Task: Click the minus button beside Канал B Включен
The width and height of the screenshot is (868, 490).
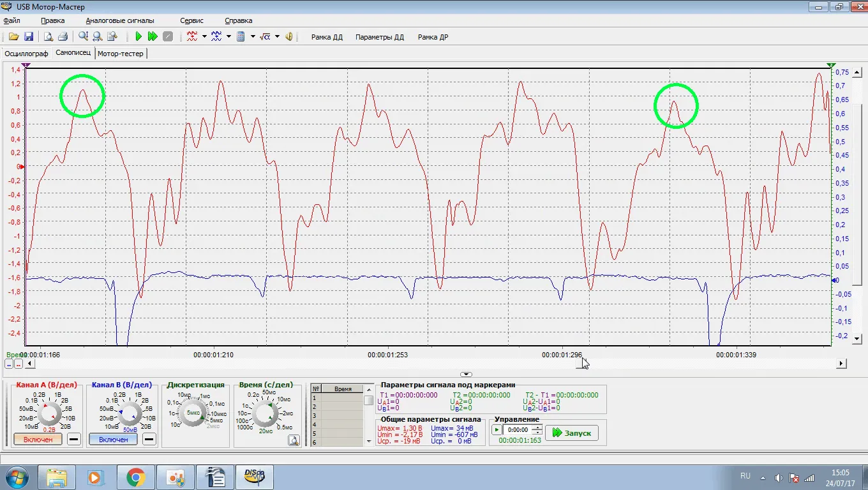Action: [149, 440]
